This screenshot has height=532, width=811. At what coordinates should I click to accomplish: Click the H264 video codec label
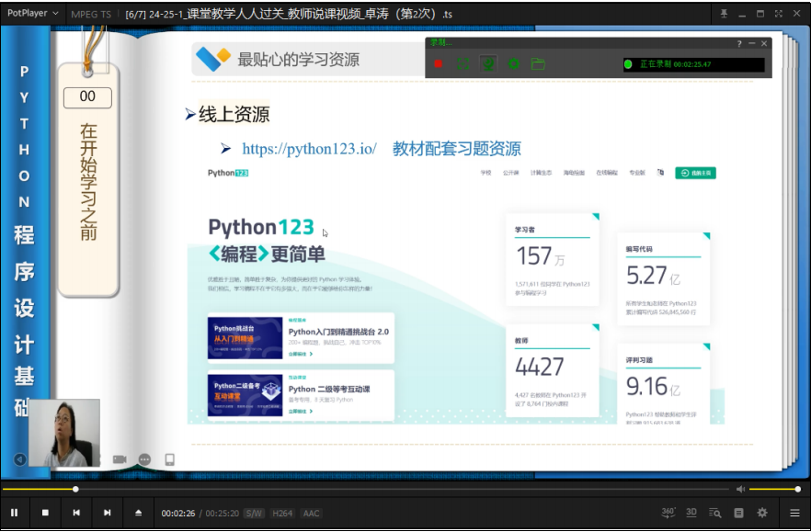coord(282,513)
